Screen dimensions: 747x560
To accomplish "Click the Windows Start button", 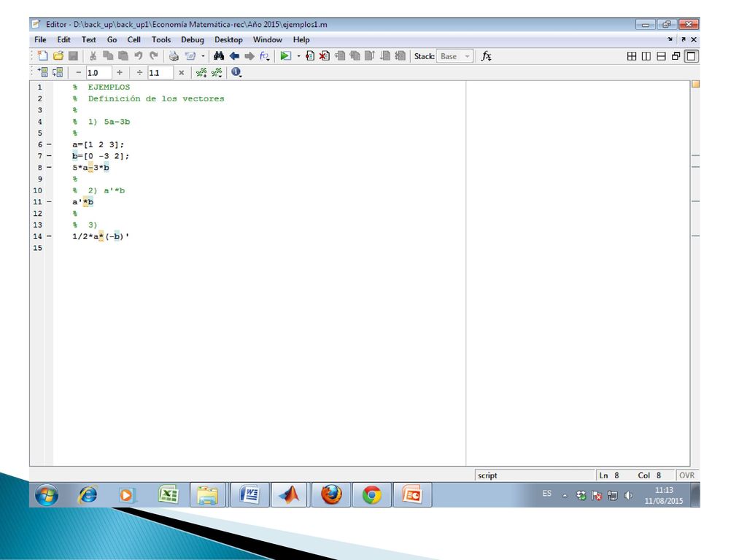I will point(47,495).
